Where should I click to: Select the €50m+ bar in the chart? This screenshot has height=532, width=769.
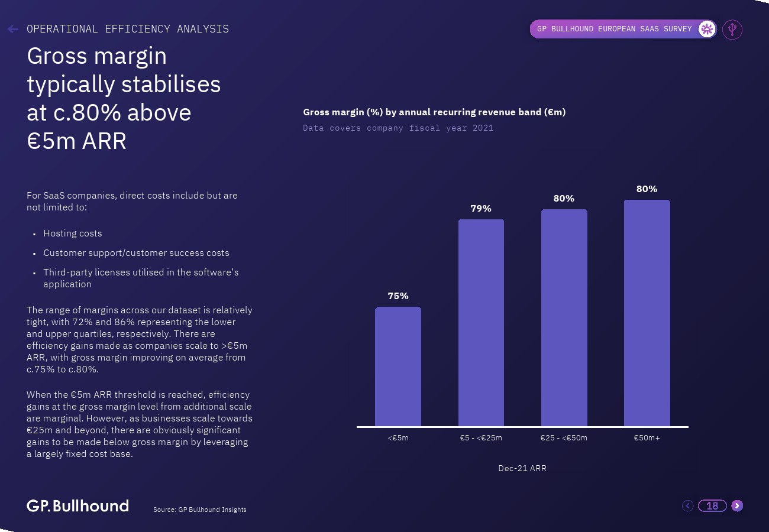[x=647, y=313]
